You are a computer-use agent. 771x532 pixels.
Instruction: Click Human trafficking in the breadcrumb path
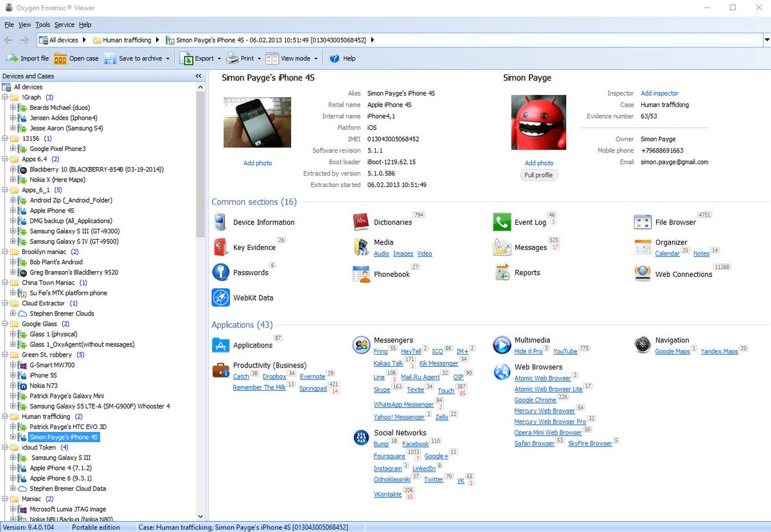click(x=127, y=40)
